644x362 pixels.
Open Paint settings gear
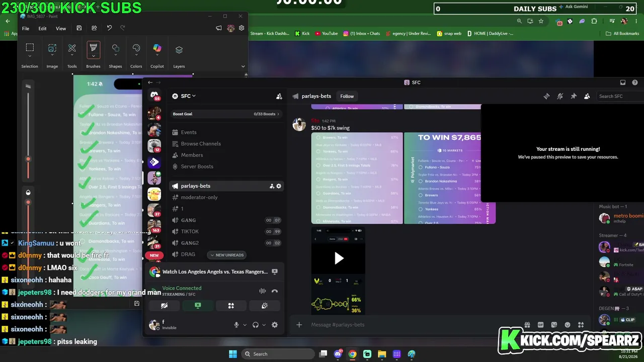tap(242, 28)
